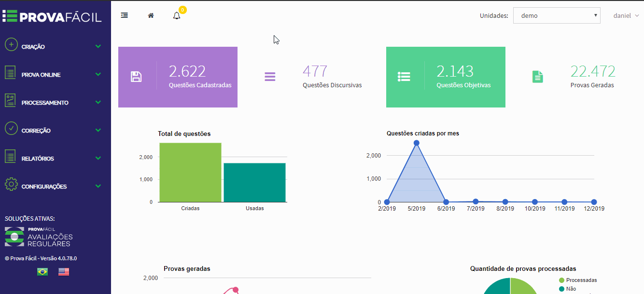Go to the home icon

point(151,15)
